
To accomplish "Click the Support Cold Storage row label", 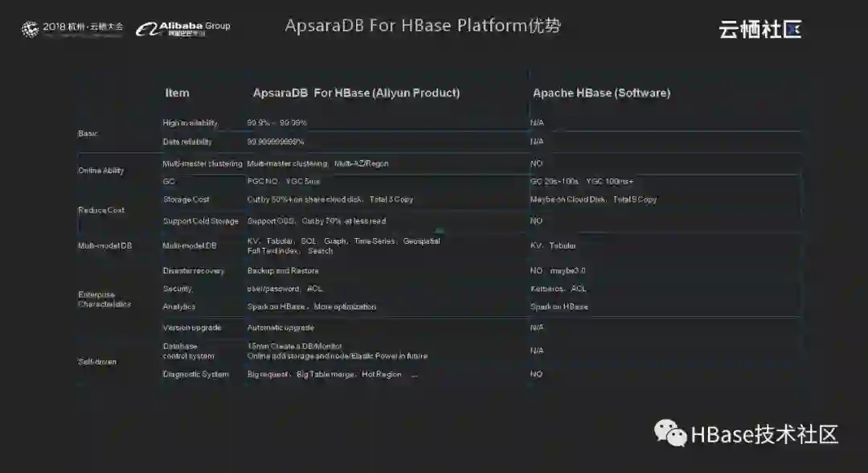I will 200,221.
